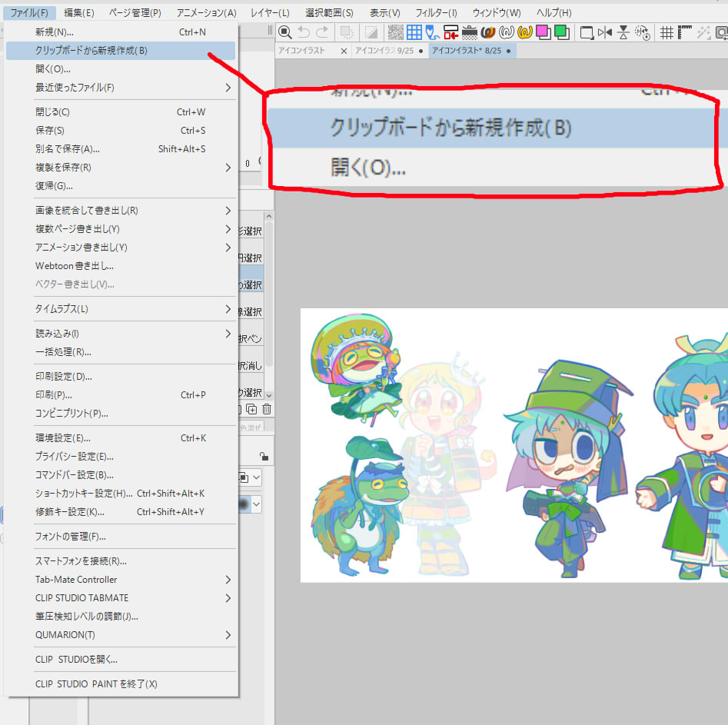This screenshot has height=725, width=728.
Task: Open the dropdown beside the brush shape preview
Action: [256, 504]
